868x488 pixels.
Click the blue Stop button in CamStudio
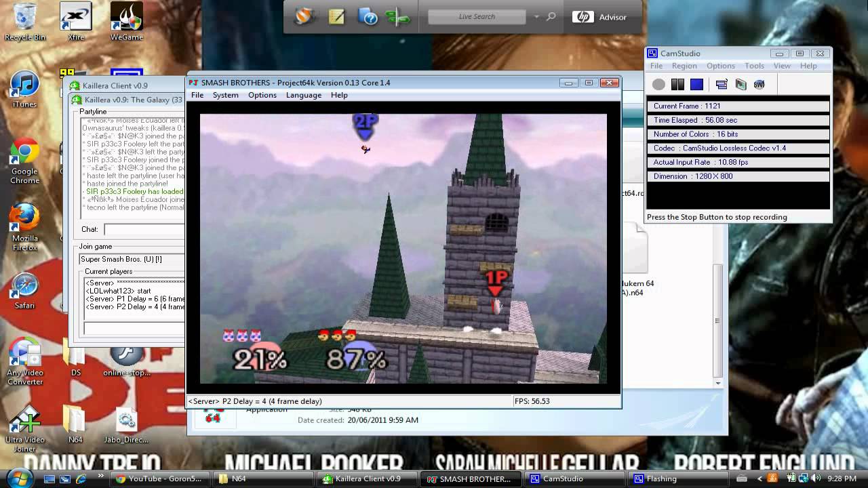(x=696, y=84)
